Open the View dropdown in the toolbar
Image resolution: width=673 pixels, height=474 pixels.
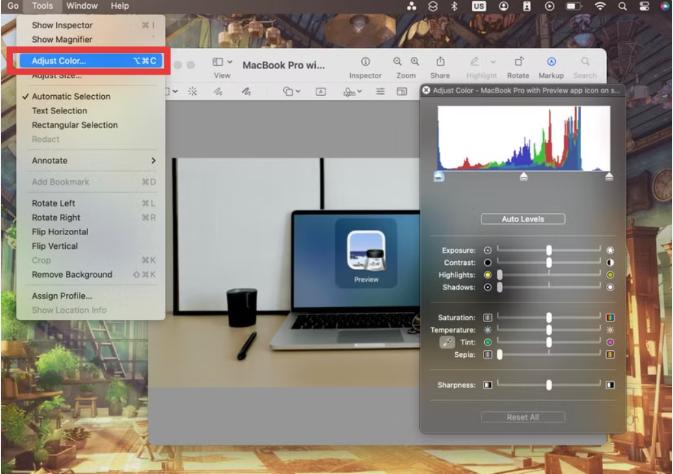pyautogui.click(x=221, y=63)
